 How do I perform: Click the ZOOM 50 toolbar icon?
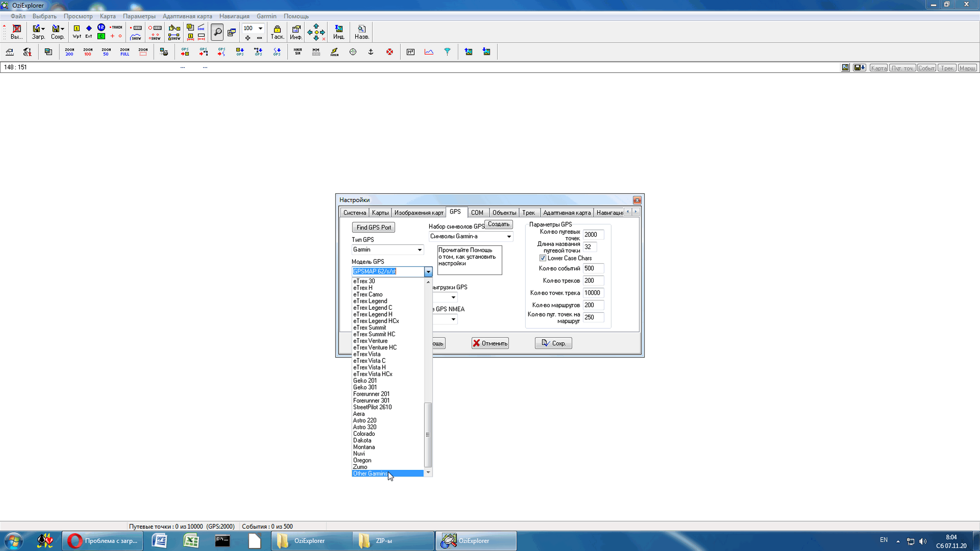[x=106, y=52]
